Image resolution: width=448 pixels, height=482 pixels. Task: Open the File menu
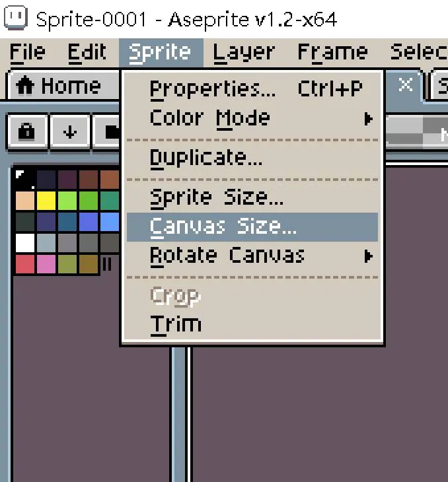[28, 53]
